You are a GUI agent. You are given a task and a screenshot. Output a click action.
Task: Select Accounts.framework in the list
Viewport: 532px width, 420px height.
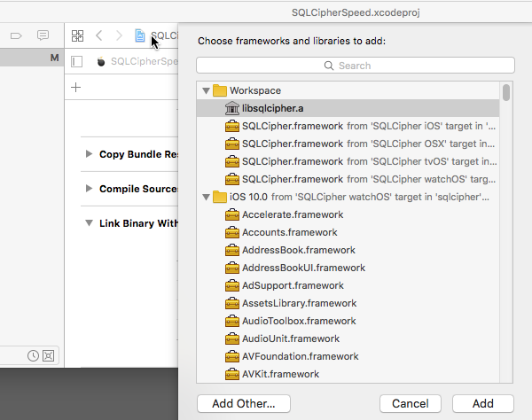pos(348,232)
